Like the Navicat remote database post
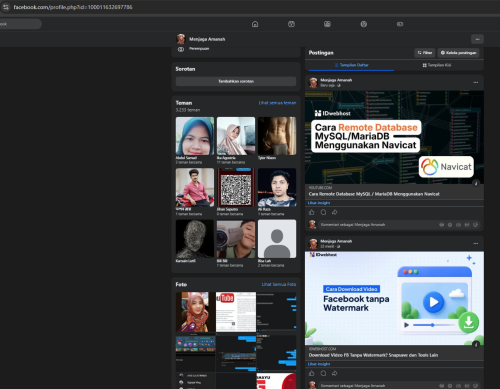500x389 pixels. pos(312,212)
